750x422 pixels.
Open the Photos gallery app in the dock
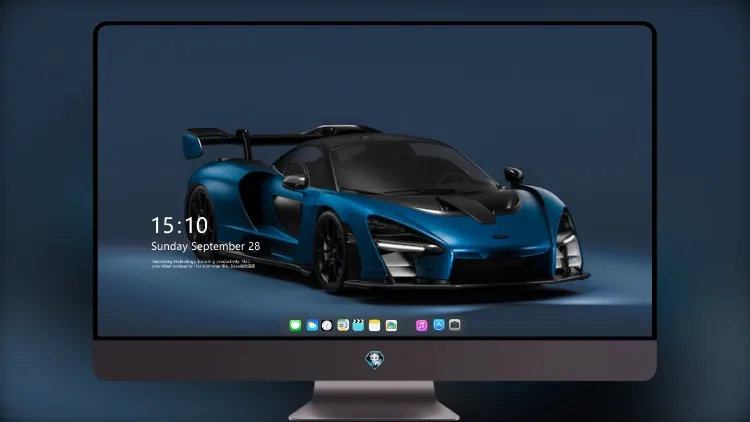pos(391,325)
